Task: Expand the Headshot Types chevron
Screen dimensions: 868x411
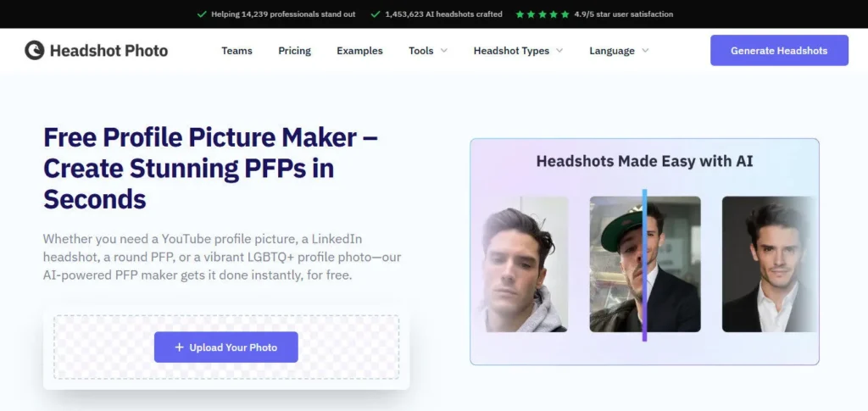Action: [559, 51]
